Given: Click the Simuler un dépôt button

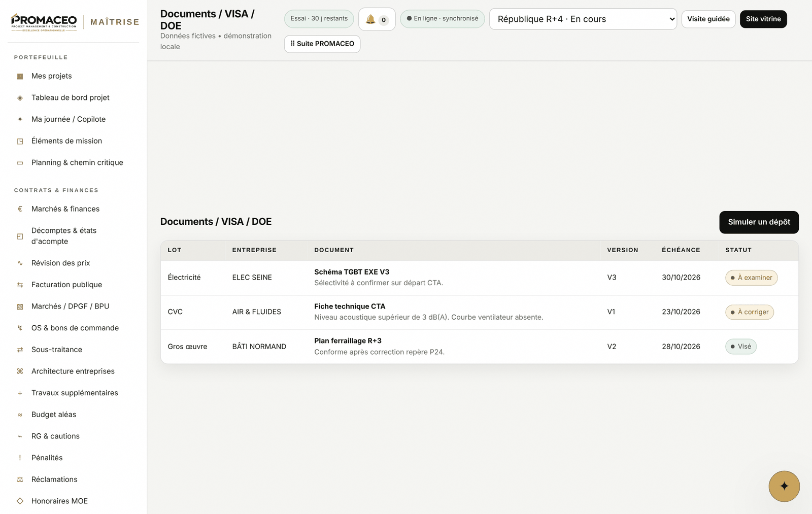Looking at the screenshot, I should [759, 222].
